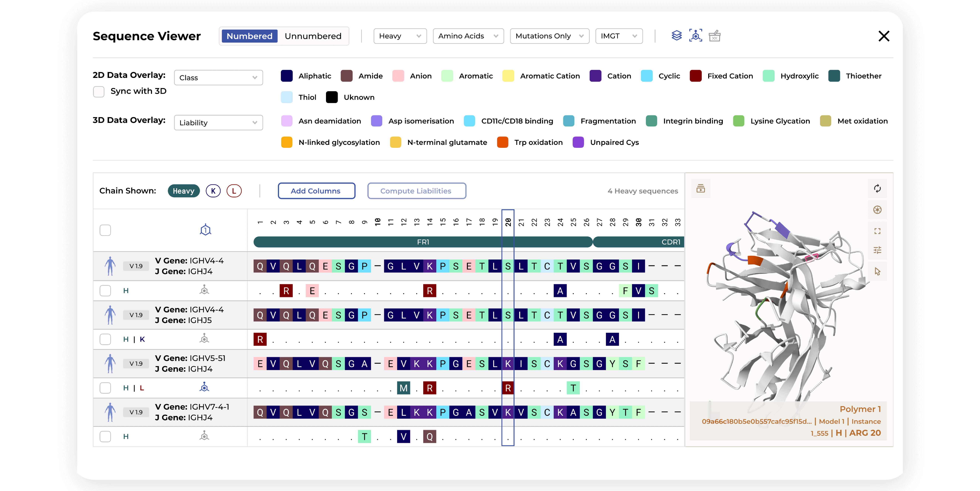Switch to the Unnumbered tab
The height and width of the screenshot is (491, 980).
point(313,36)
